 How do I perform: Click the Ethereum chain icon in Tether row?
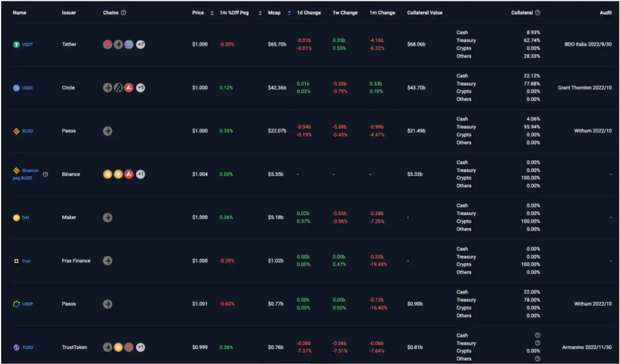click(118, 44)
